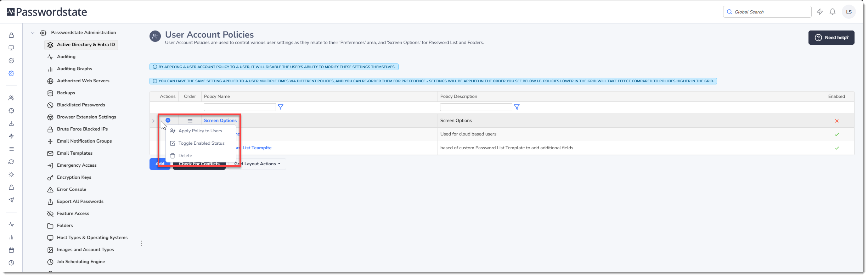This screenshot has height=277, width=868.
Task: Click the check-circle icon in the narrow icon rail
Action: (x=11, y=61)
